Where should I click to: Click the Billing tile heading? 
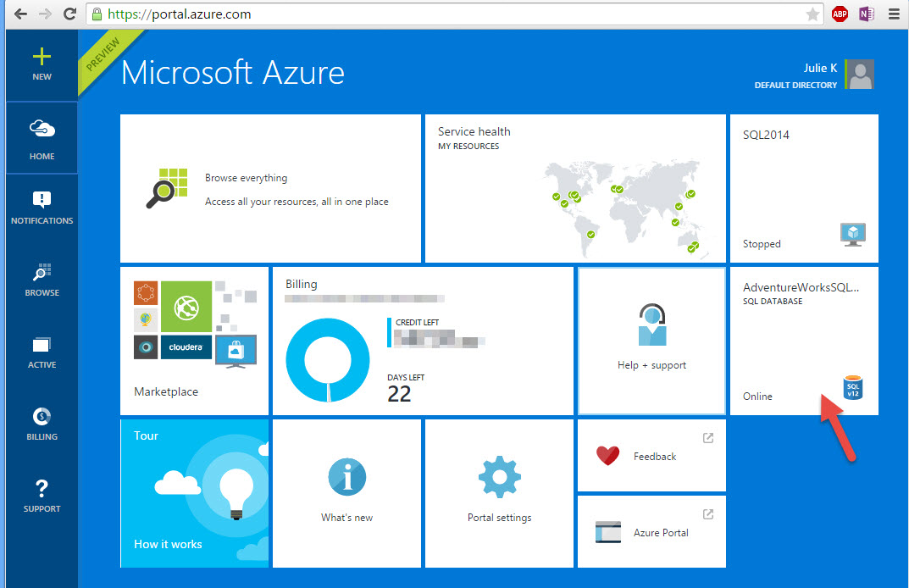(301, 284)
